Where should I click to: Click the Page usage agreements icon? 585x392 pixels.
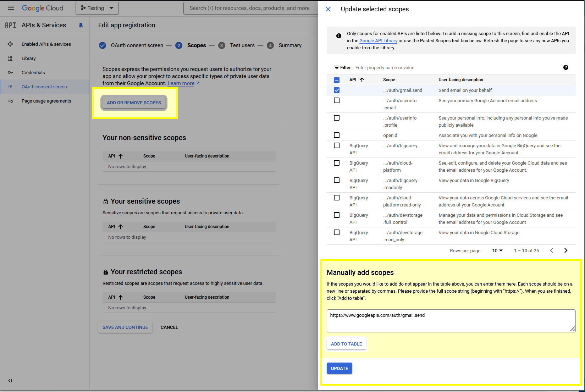(x=10, y=101)
